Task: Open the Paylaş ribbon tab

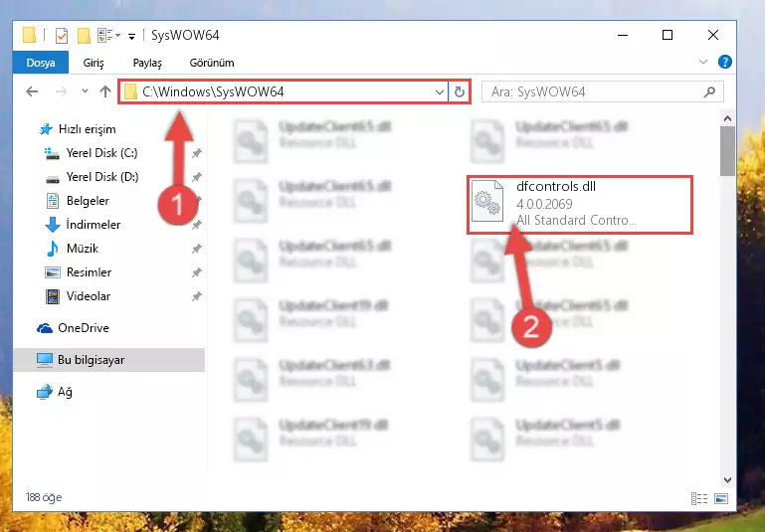Action: (x=147, y=63)
